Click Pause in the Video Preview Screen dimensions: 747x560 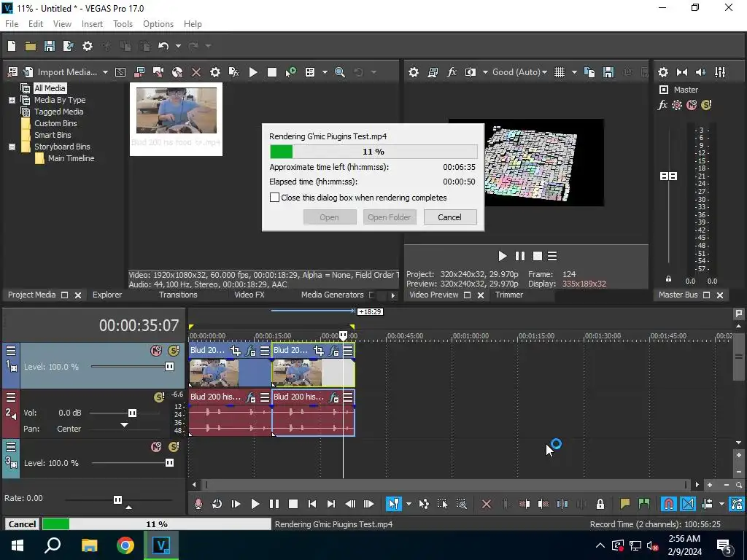tap(519, 256)
